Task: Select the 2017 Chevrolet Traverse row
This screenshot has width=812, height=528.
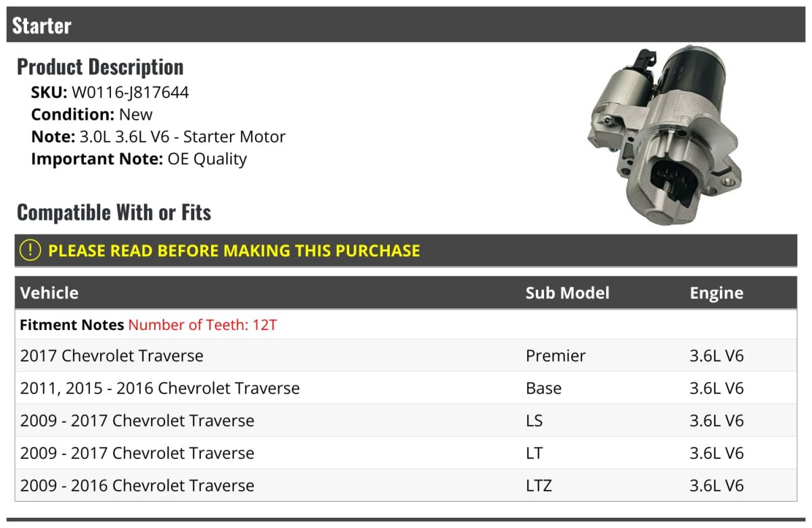Action: pos(112,356)
